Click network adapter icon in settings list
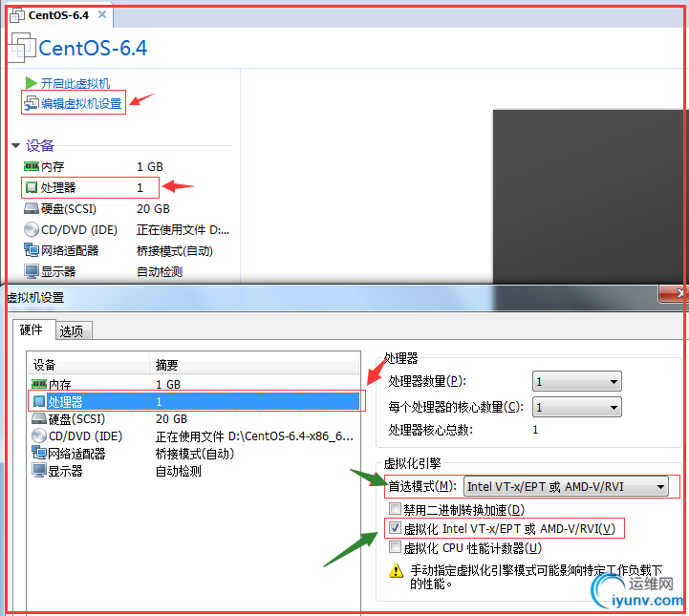 pyautogui.click(x=39, y=453)
